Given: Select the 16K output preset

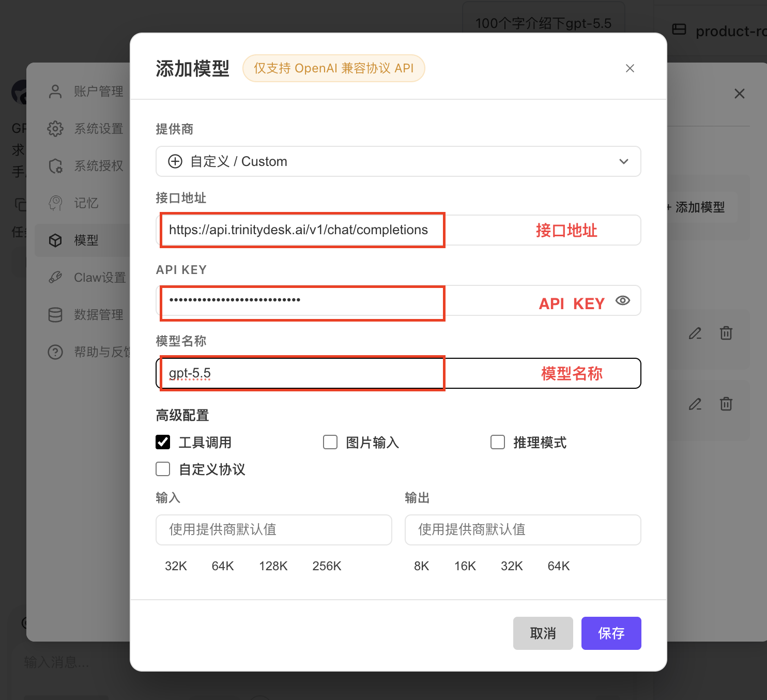Looking at the screenshot, I should click(x=465, y=566).
